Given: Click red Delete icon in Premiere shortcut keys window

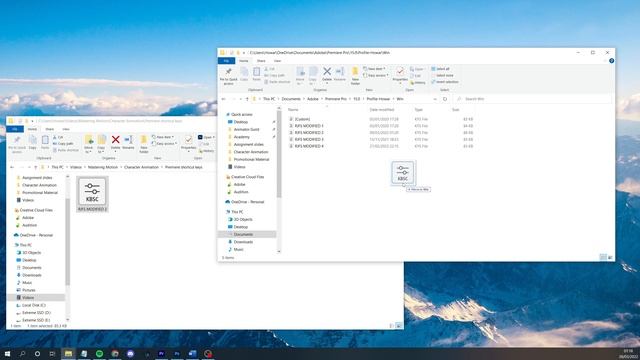Looking at the screenshot, I should [116, 140].
